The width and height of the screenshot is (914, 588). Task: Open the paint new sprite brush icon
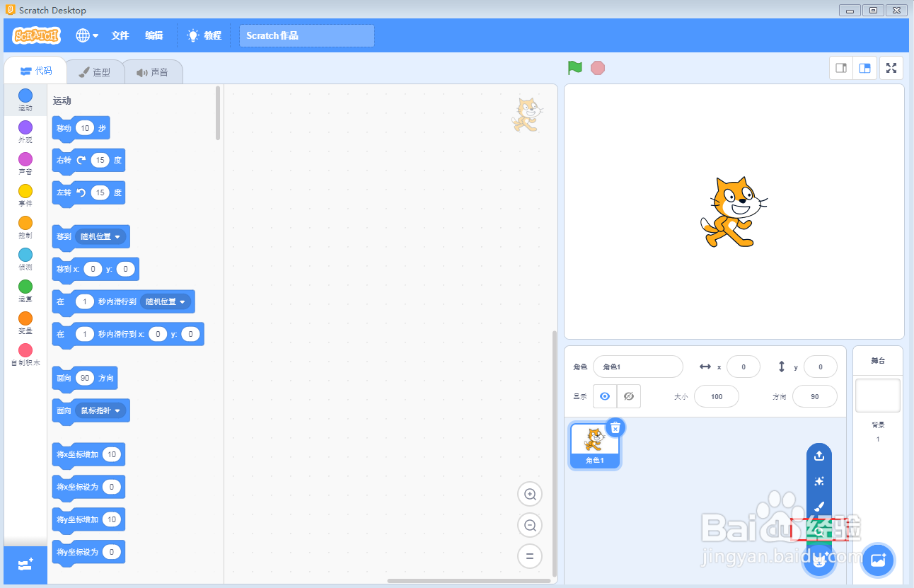point(818,507)
